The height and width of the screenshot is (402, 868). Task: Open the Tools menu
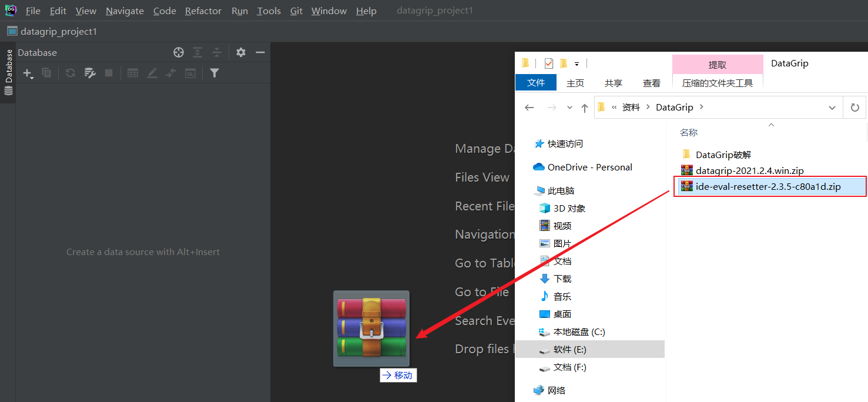(x=269, y=11)
